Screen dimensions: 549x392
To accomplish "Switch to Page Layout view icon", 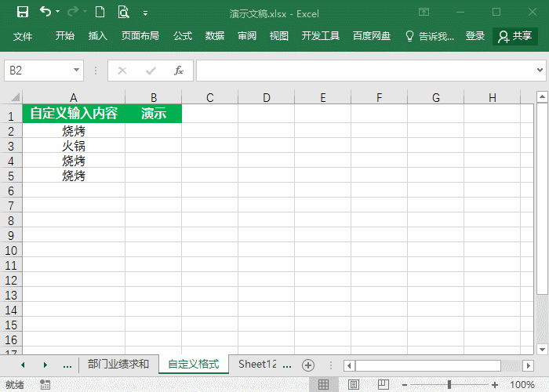I will pyautogui.click(x=354, y=385).
